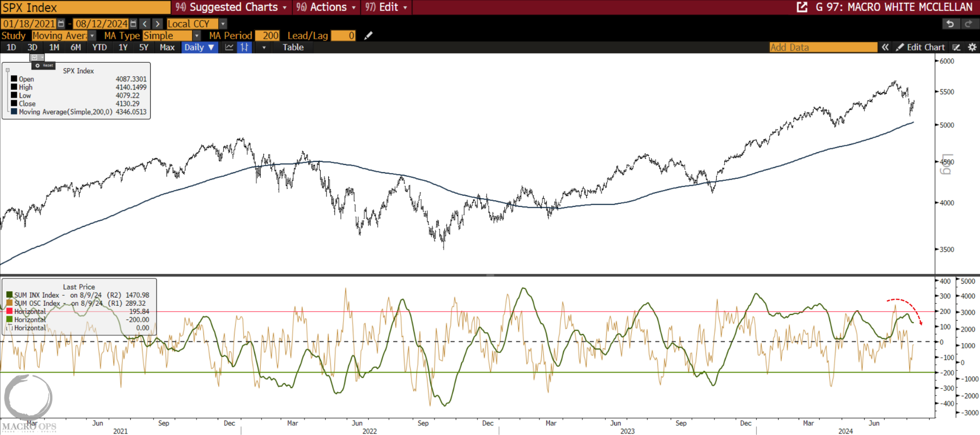
Task: Select the 6M range tab
Action: [76, 47]
